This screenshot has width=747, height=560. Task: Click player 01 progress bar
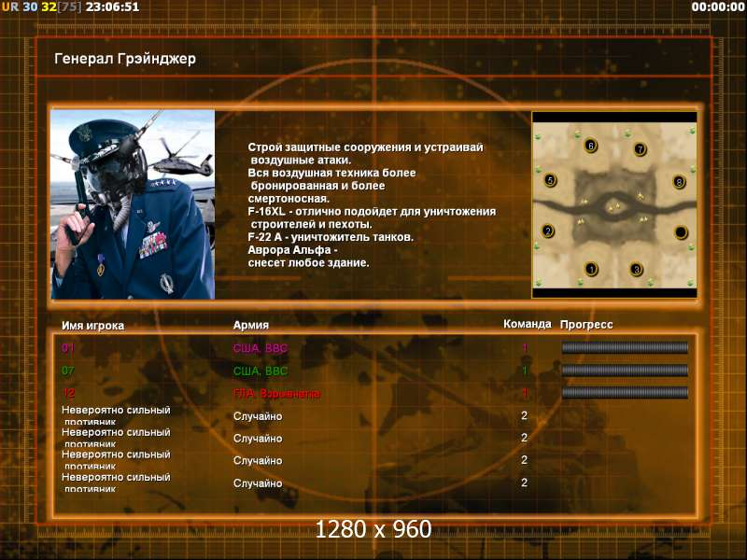(x=625, y=347)
